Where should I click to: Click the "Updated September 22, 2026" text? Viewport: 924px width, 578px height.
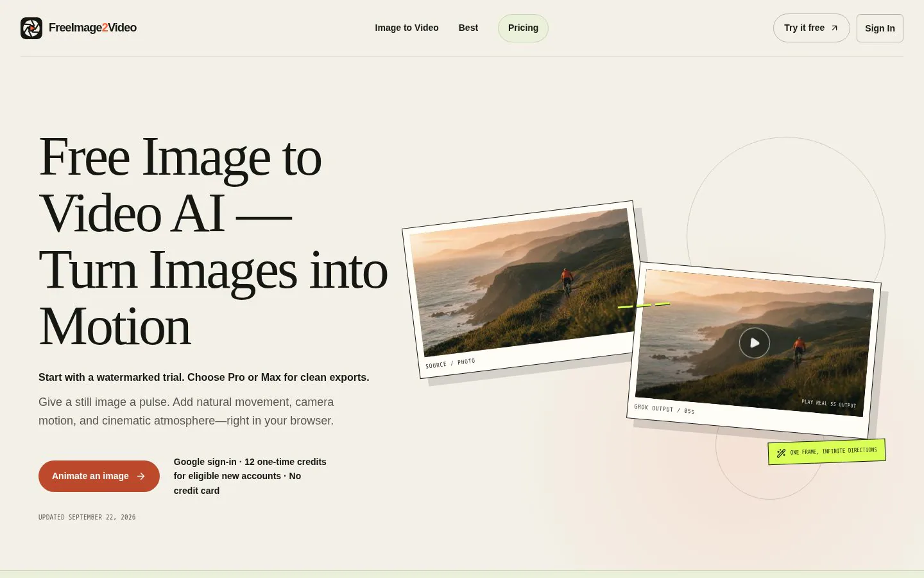pos(87,517)
